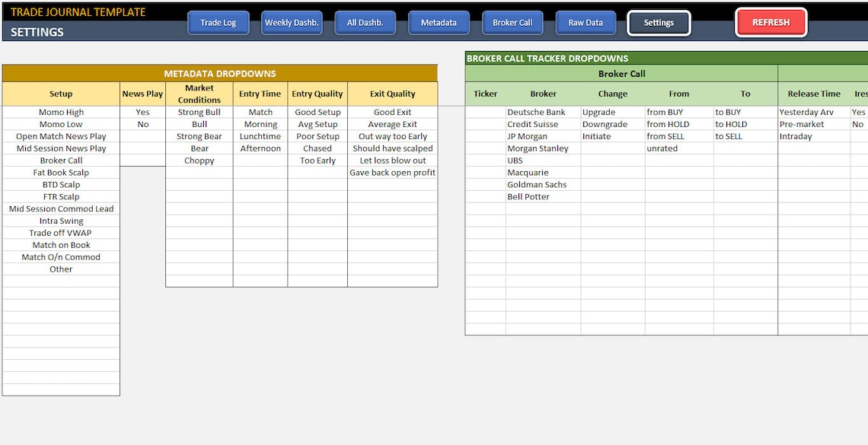Screen dimensions: 868x445
Task: Select 'Downgrade' in the Change column
Action: tap(605, 124)
